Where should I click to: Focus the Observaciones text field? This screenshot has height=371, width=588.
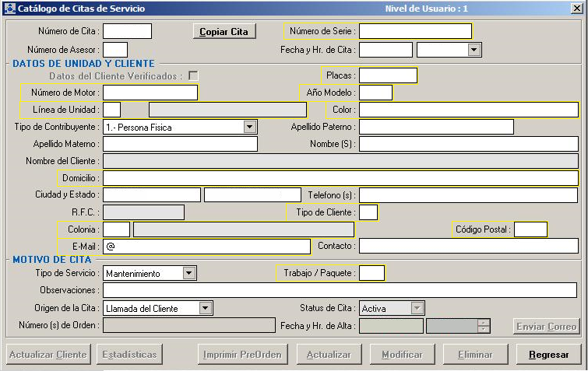click(x=340, y=290)
